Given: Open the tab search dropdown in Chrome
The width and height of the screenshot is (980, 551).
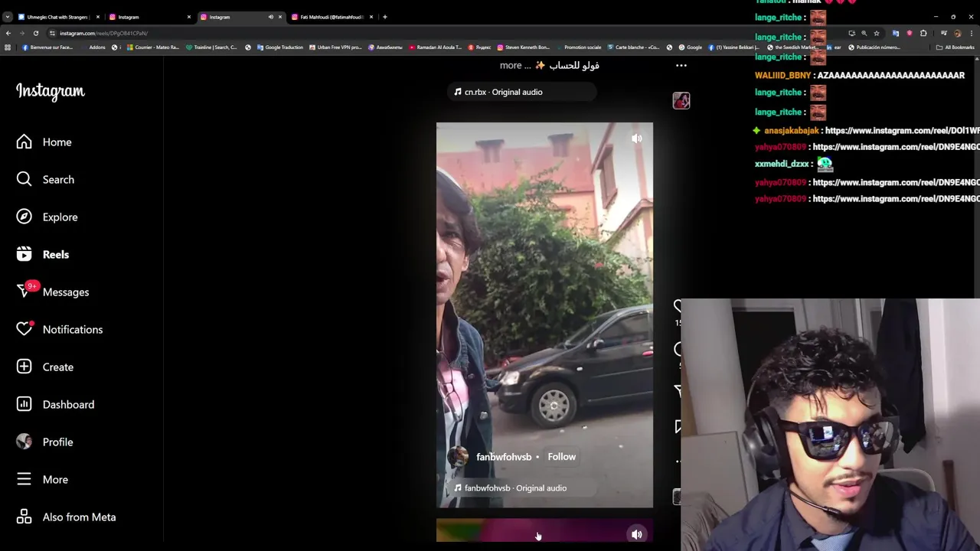Looking at the screenshot, I should click(8, 17).
